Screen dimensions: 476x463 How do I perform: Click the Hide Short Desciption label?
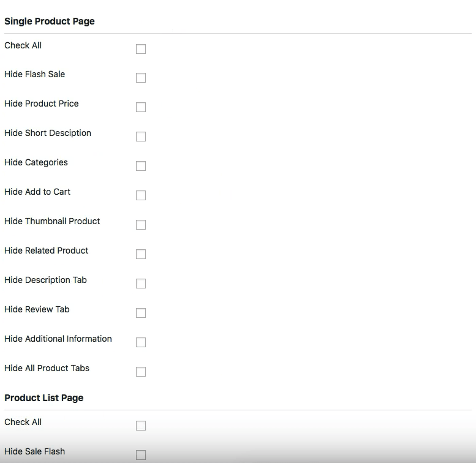tap(48, 133)
